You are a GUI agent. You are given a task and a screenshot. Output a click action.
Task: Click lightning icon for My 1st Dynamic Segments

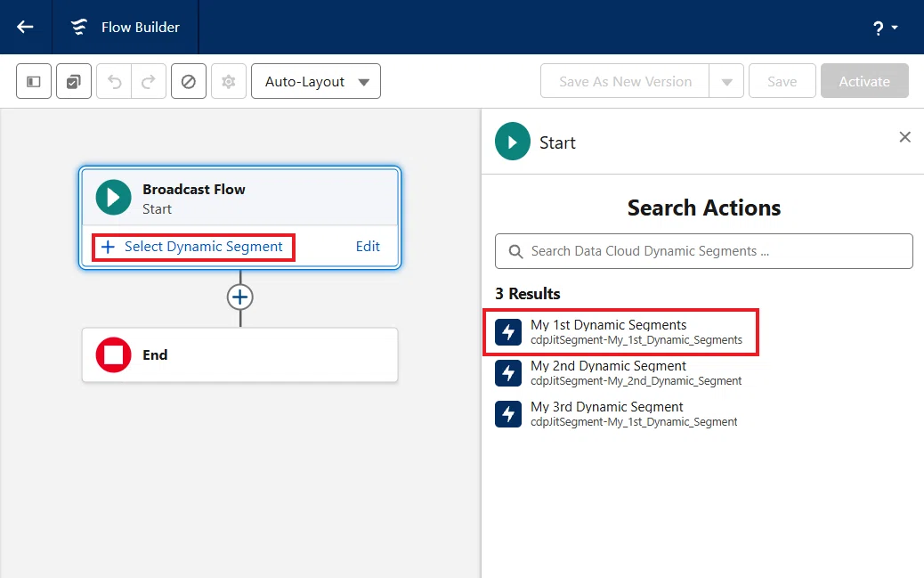[x=508, y=332]
